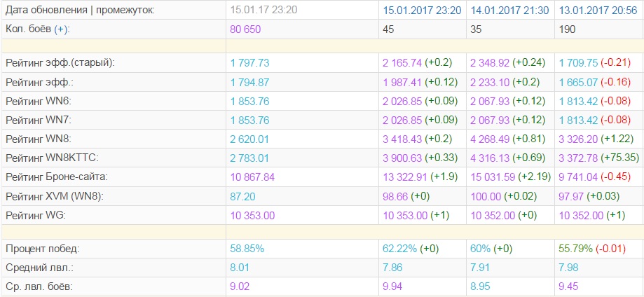
Task: Select WN8 value 4 268.49
Action: click(x=490, y=139)
